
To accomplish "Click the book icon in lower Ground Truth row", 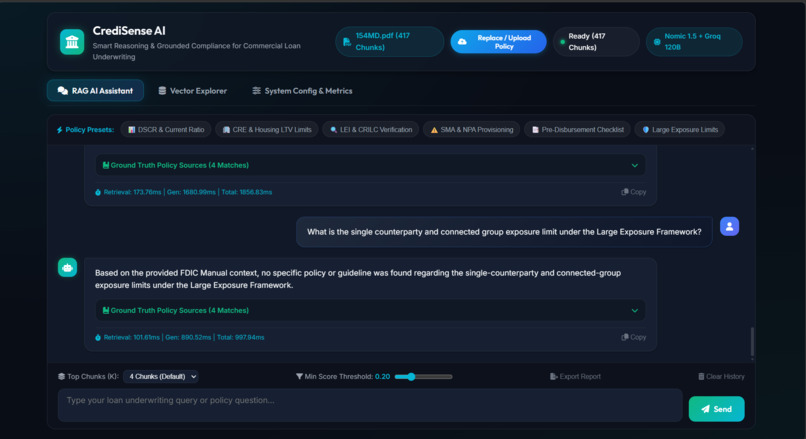I will pyautogui.click(x=105, y=310).
